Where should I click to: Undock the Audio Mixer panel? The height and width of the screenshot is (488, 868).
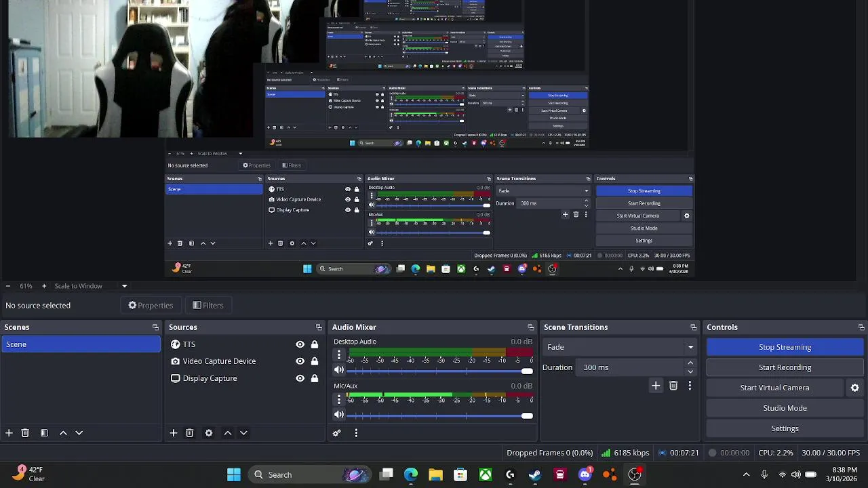(531, 327)
